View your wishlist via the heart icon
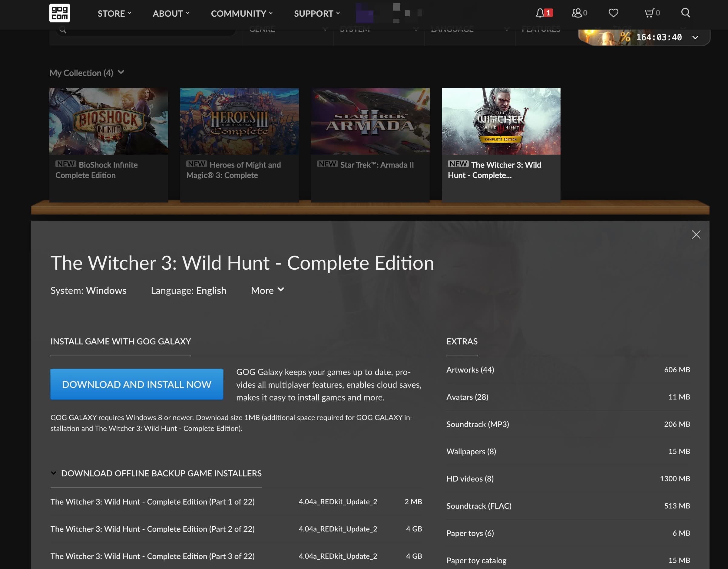 [614, 13]
